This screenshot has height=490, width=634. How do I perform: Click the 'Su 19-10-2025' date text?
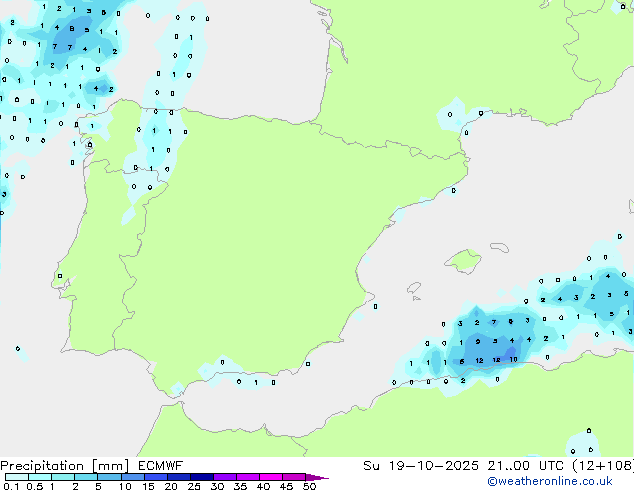click(x=421, y=466)
